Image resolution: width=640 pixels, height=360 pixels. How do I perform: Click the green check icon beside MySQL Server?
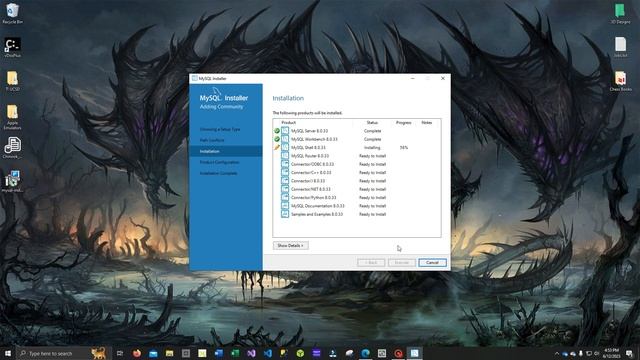[x=277, y=131]
